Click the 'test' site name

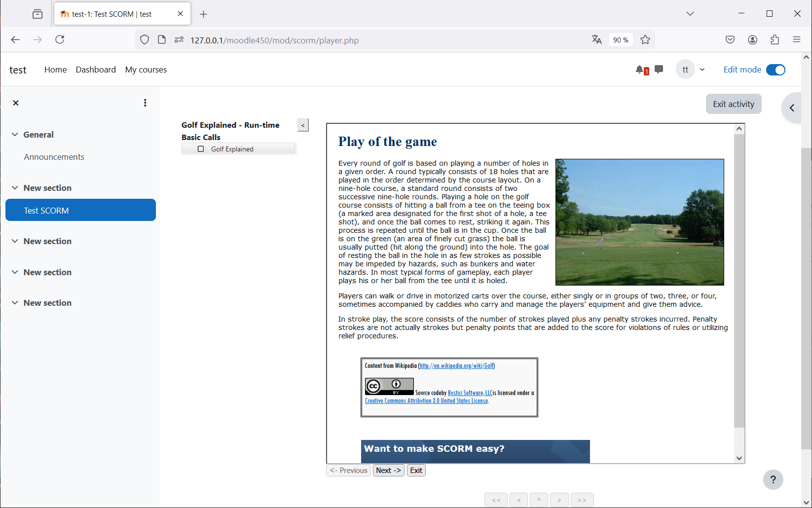(x=18, y=70)
